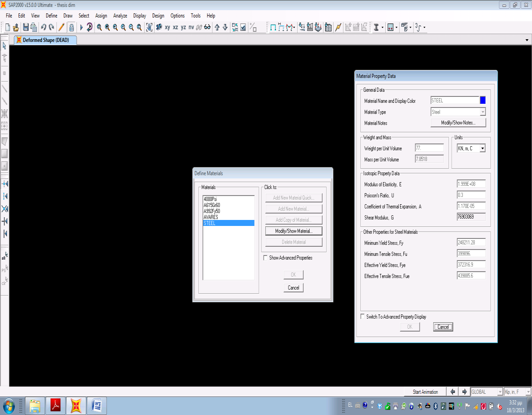
Task: Click the right arrow in status bar
Action: (x=464, y=391)
